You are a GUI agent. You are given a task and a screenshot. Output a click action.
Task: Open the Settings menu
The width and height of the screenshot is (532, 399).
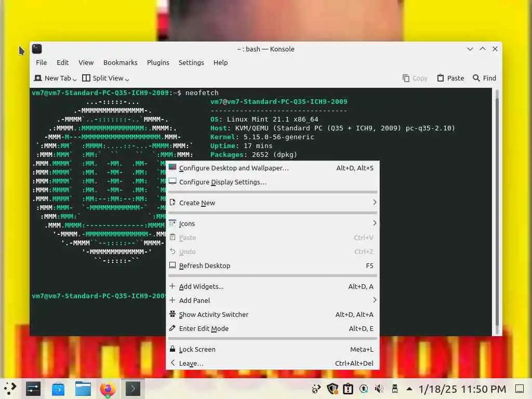(191, 62)
